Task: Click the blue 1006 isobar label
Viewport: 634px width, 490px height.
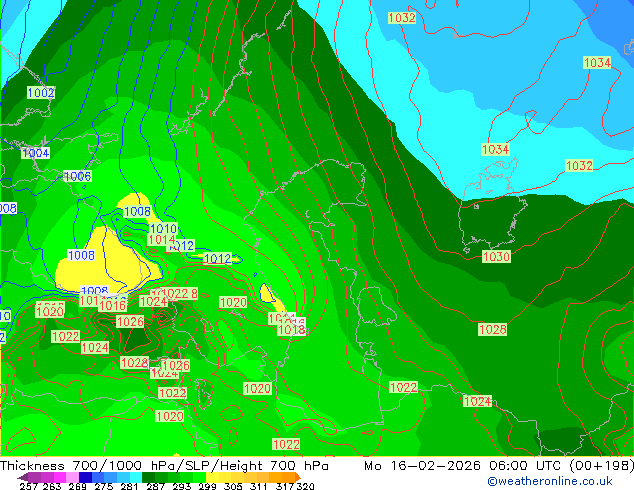Action: pos(78,176)
